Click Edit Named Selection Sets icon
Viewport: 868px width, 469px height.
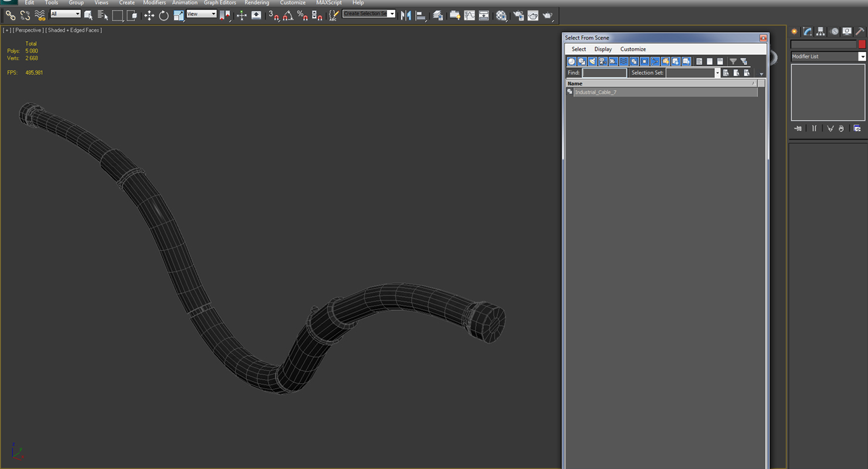[x=334, y=15]
